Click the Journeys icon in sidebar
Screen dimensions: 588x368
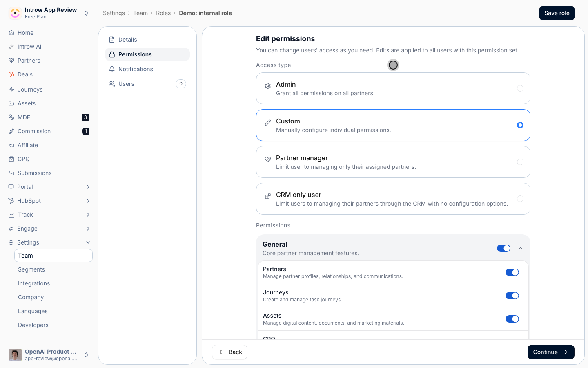coord(11,90)
